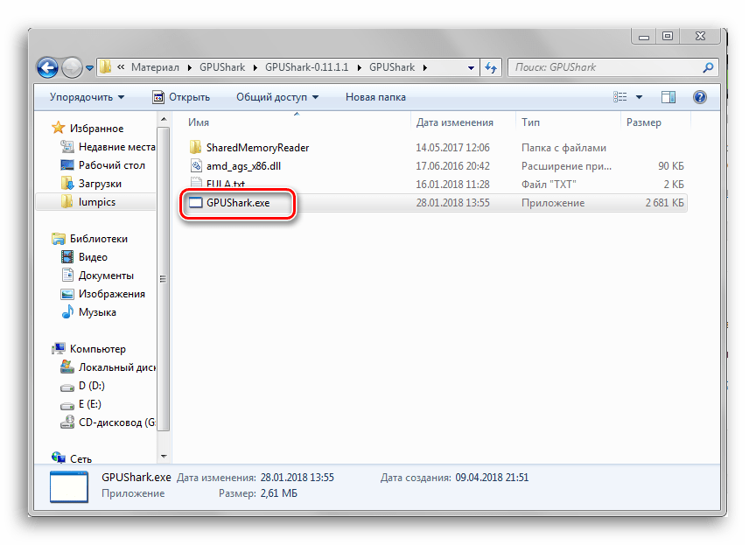Click the Компьютер computer icon

click(59, 348)
